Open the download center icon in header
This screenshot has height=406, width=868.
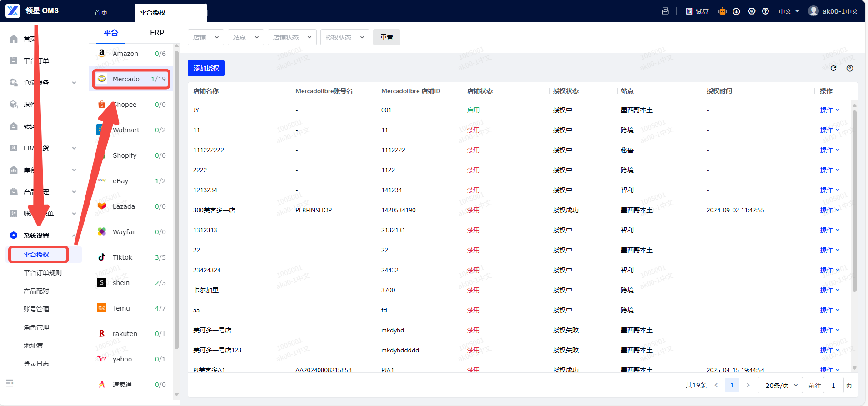pyautogui.click(x=737, y=11)
